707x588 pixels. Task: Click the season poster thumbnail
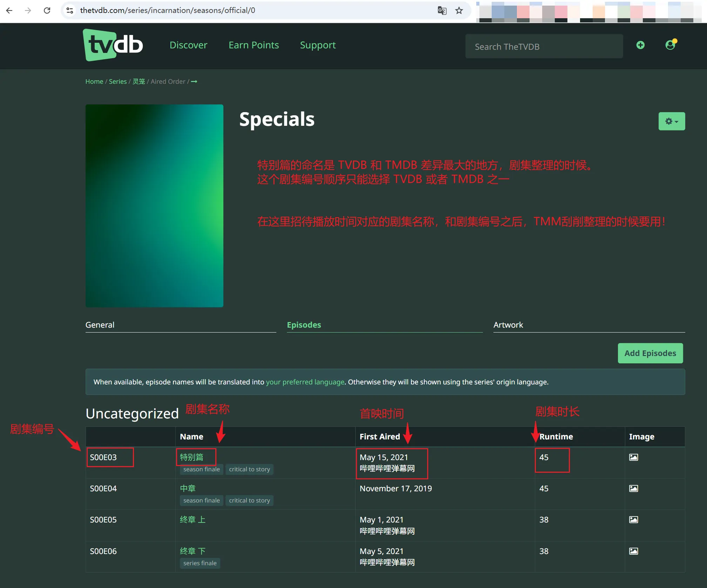154,206
